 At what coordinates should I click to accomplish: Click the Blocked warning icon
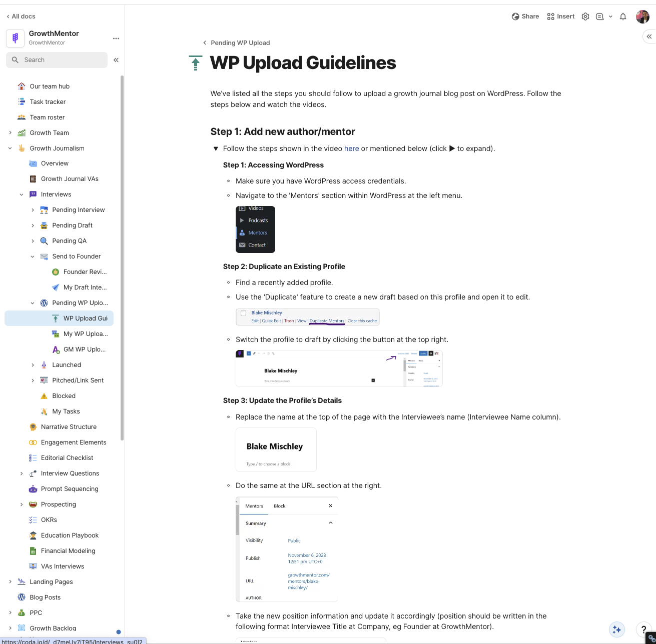[x=44, y=396]
